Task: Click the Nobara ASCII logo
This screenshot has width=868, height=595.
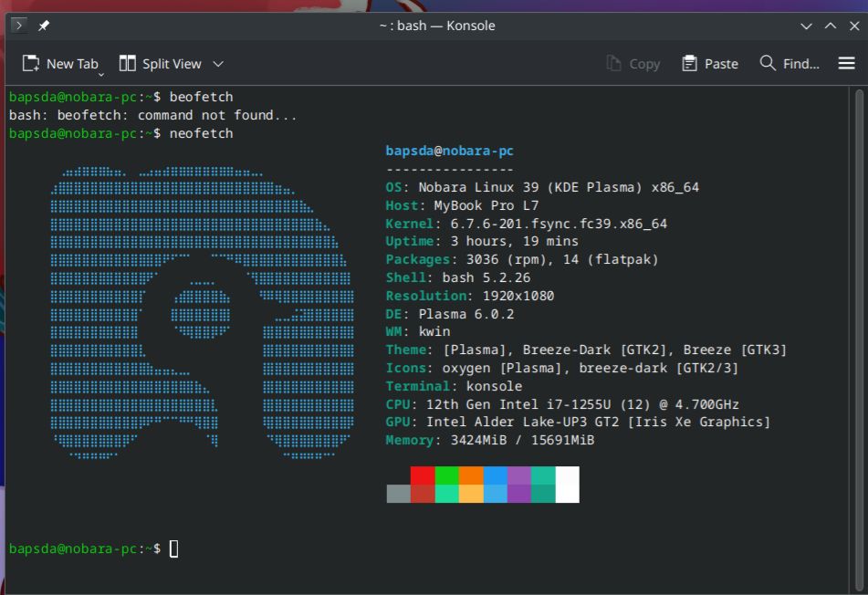Action: 202,313
